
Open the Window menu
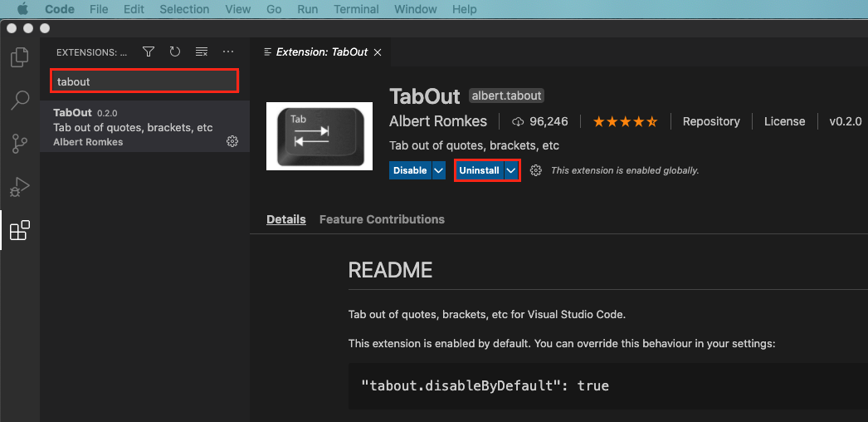415,9
